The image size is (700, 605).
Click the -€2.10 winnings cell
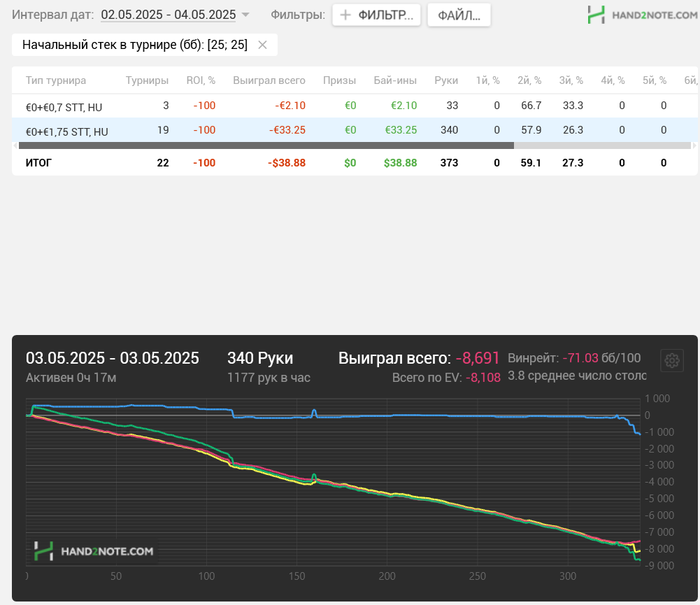tap(290, 105)
